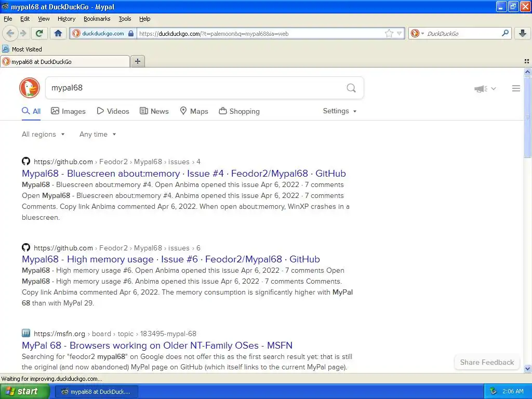Select the All results tab

[x=31, y=111]
